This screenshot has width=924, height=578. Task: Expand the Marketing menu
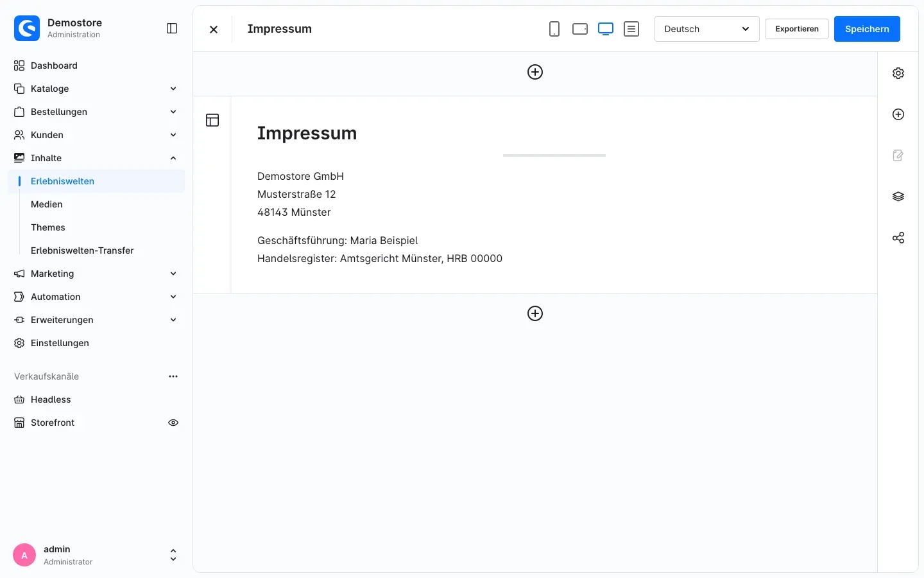pyautogui.click(x=96, y=274)
